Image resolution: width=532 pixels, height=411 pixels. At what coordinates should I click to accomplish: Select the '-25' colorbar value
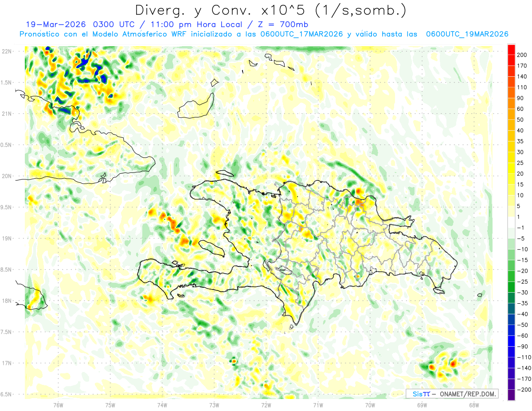[524, 282]
